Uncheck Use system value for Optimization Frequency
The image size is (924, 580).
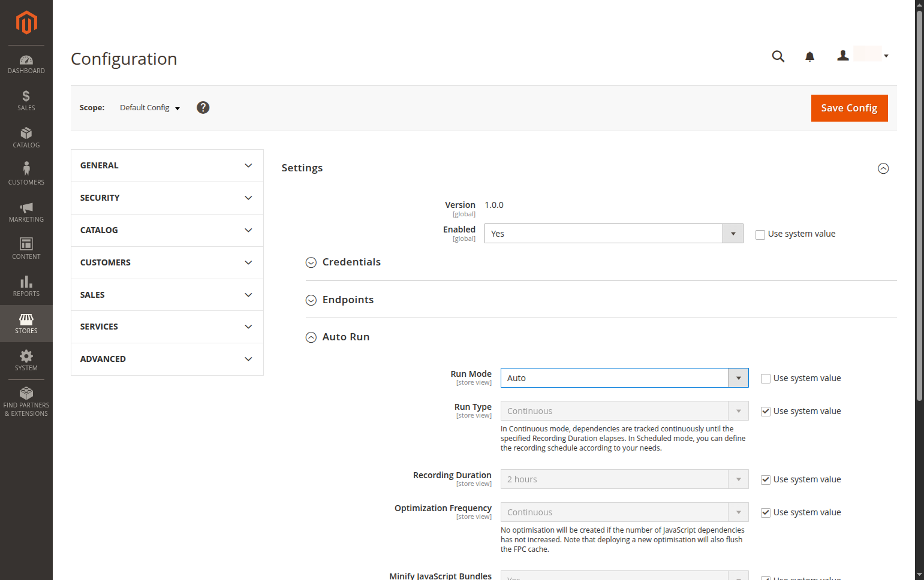(766, 513)
